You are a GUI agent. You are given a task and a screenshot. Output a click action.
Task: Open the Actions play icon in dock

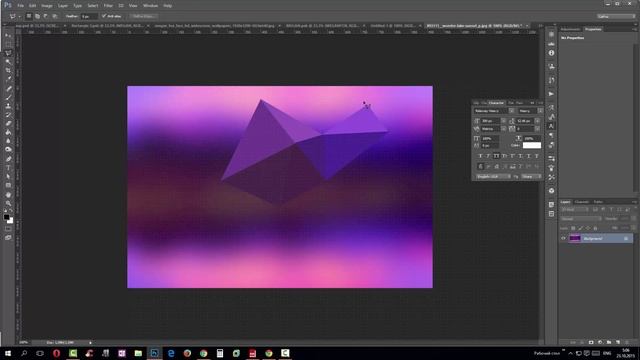point(551,94)
